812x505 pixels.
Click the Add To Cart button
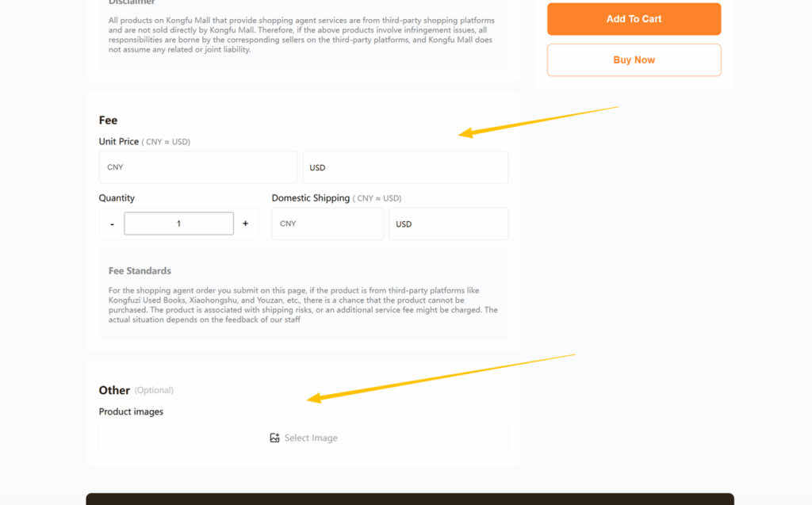point(634,19)
